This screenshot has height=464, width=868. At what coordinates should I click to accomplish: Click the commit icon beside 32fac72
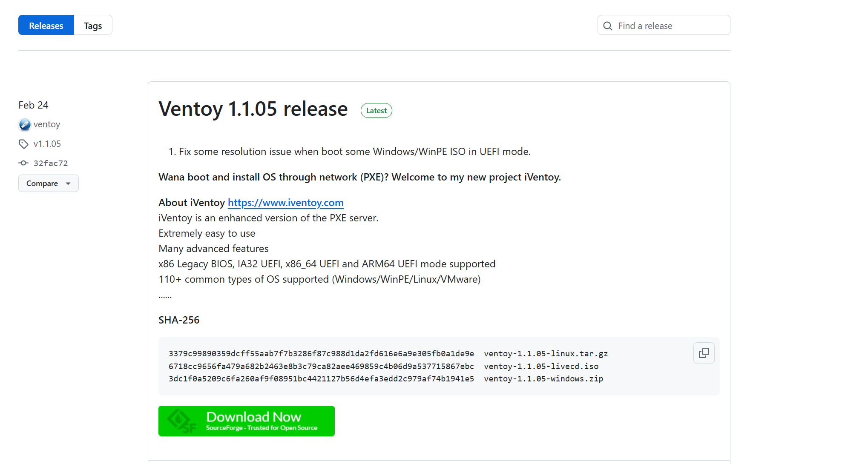coord(23,163)
